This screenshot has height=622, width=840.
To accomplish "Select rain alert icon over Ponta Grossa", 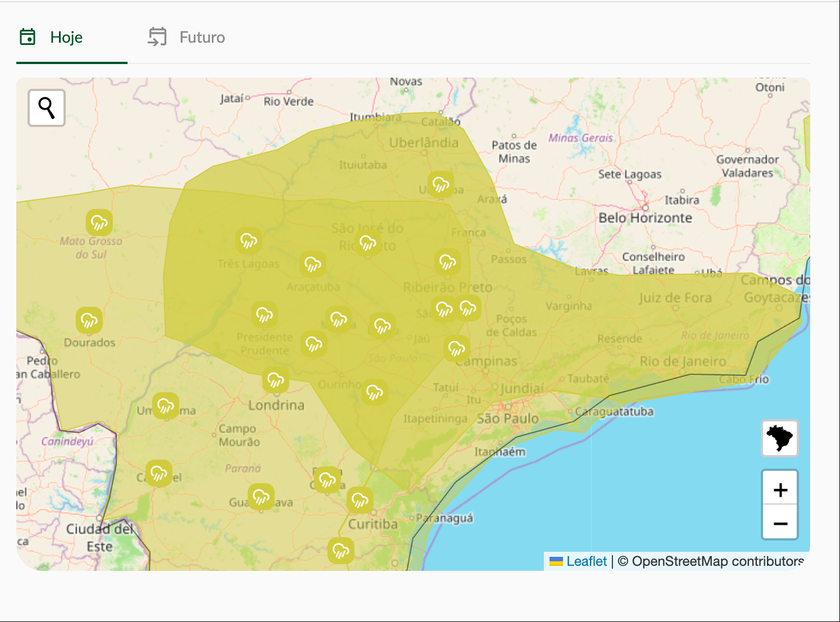I will 328,480.
